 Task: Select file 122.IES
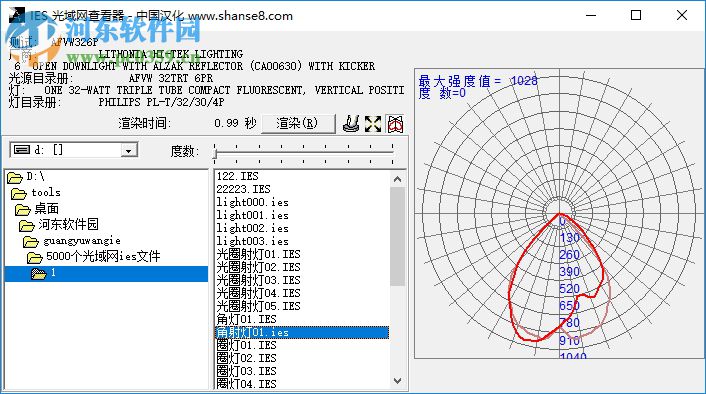pyautogui.click(x=237, y=176)
